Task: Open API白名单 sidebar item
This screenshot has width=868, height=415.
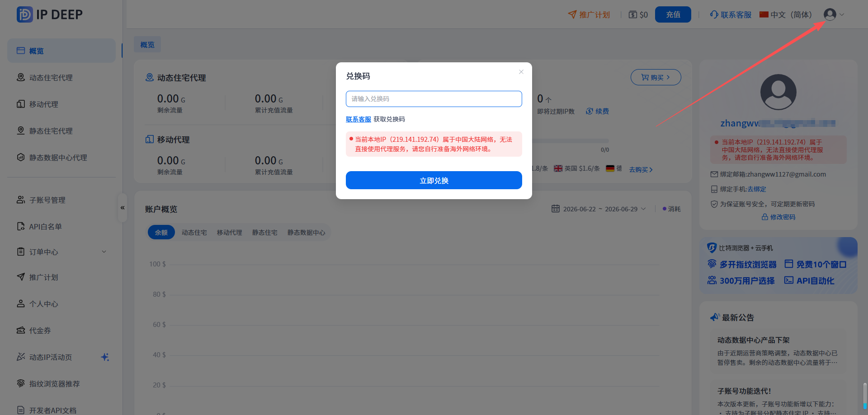Action: 61,227
